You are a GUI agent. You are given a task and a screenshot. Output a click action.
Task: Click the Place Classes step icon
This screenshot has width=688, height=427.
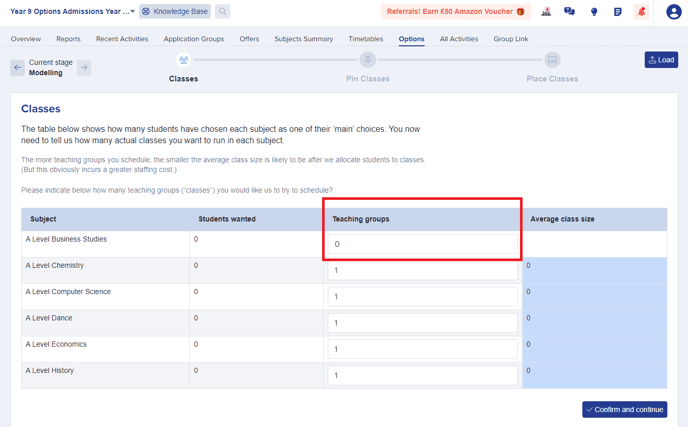[x=552, y=60]
